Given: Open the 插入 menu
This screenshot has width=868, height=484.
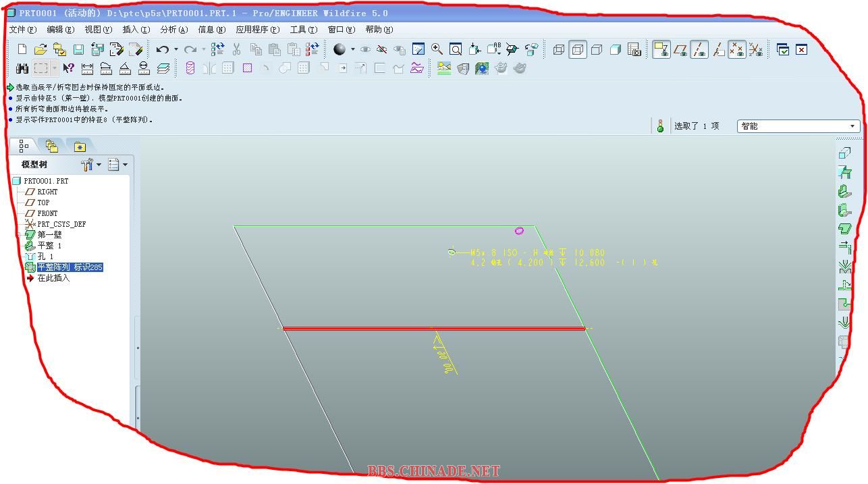Looking at the screenshot, I should point(136,30).
